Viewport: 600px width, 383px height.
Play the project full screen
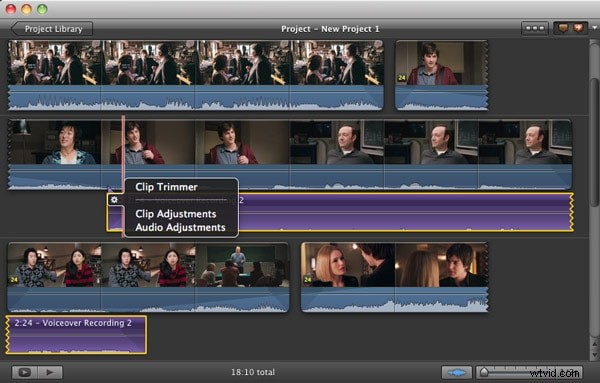coord(24,372)
